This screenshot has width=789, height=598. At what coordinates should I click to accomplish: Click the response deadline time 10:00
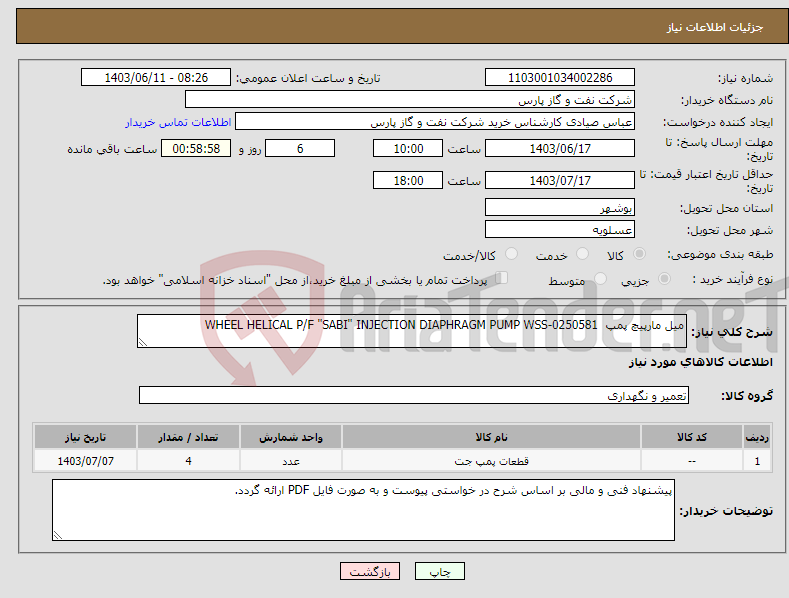coord(408,148)
